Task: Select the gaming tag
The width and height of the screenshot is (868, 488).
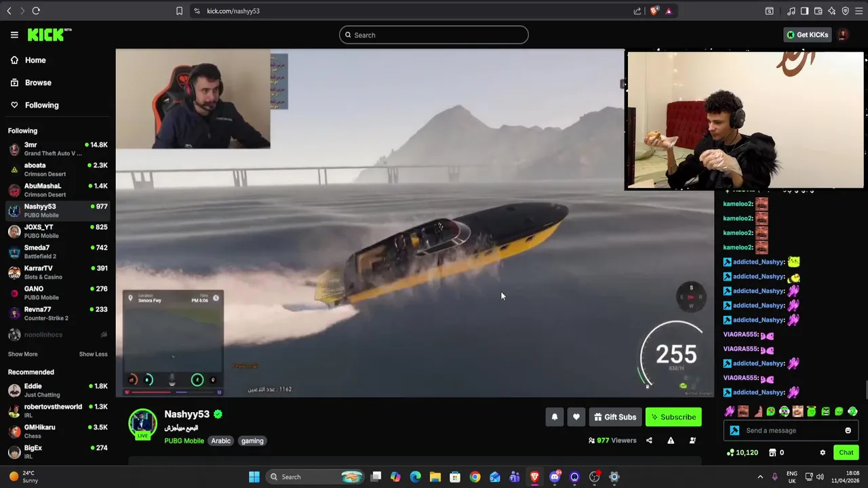Action: tap(252, 441)
